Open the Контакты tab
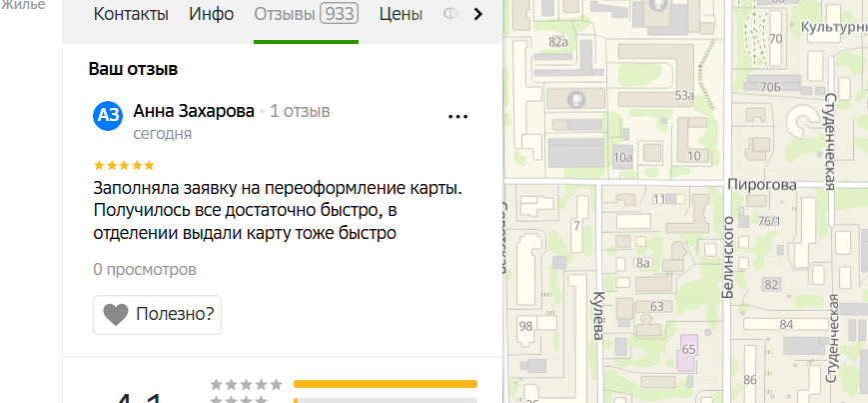868x403 pixels. pos(131,14)
